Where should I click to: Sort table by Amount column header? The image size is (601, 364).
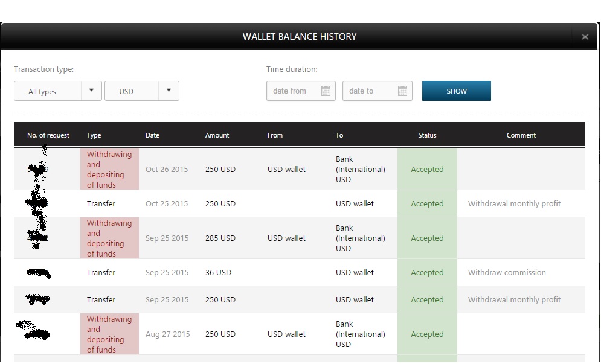pyautogui.click(x=217, y=135)
